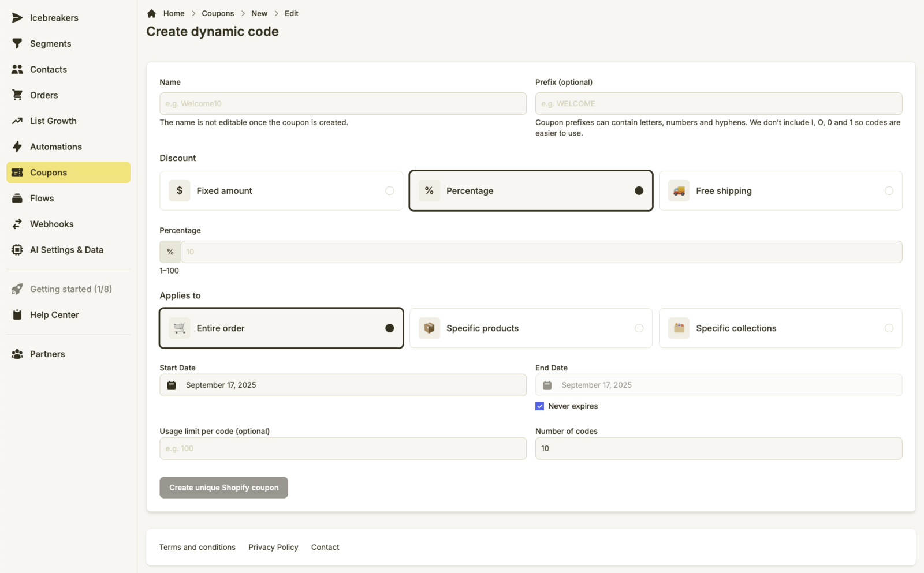Open the Start Date picker field
Image resolution: width=924 pixels, height=573 pixels.
coord(342,385)
